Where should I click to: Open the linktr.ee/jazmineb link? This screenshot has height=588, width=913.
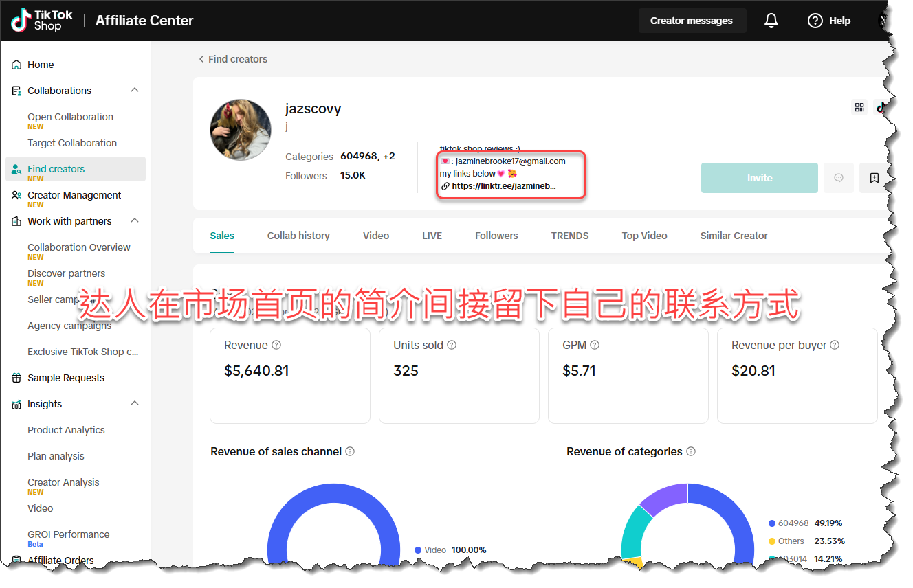point(504,186)
